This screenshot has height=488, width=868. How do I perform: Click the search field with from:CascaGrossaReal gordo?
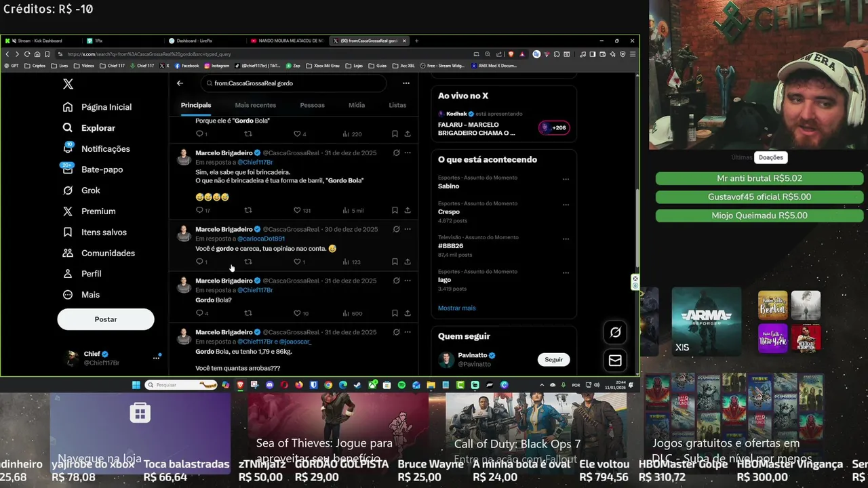(x=293, y=83)
